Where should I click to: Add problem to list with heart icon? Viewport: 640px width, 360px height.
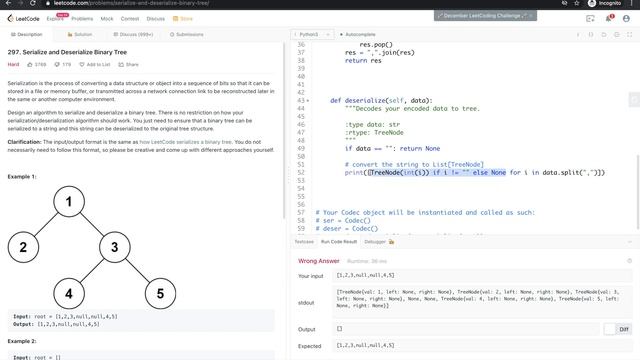[x=82, y=64]
